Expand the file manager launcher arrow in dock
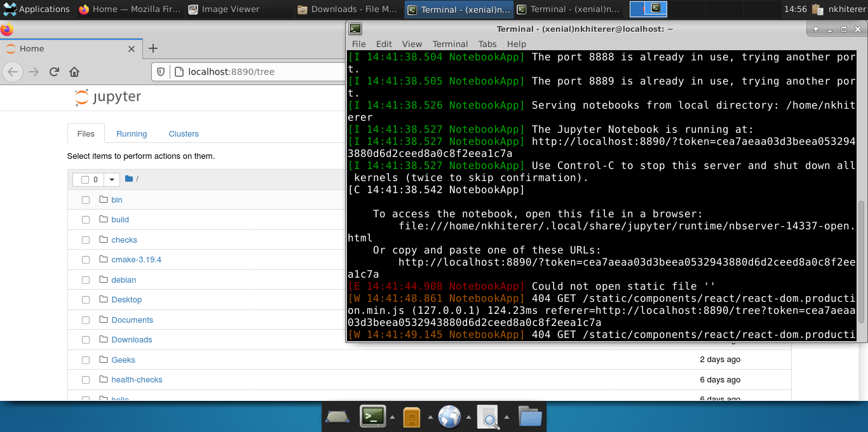This screenshot has width=868, height=432. point(430,417)
